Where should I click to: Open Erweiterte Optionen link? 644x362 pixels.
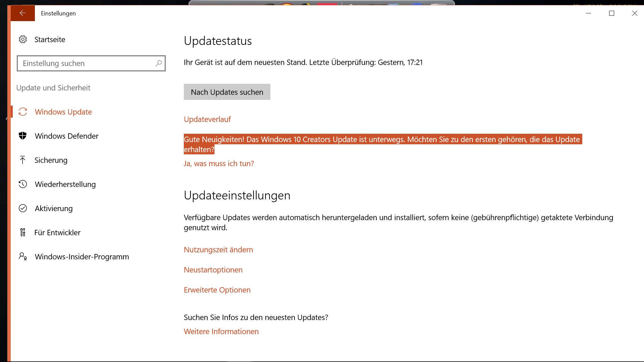coord(217,290)
